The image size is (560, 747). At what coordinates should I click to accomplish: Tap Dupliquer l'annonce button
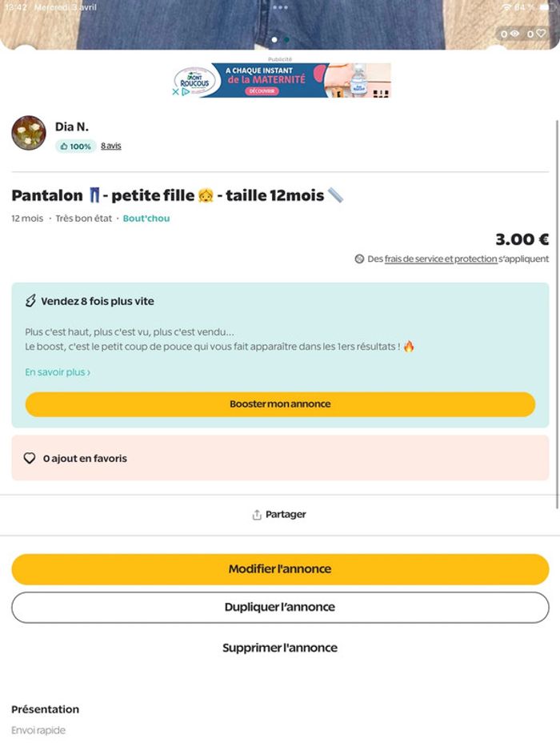[x=280, y=607]
